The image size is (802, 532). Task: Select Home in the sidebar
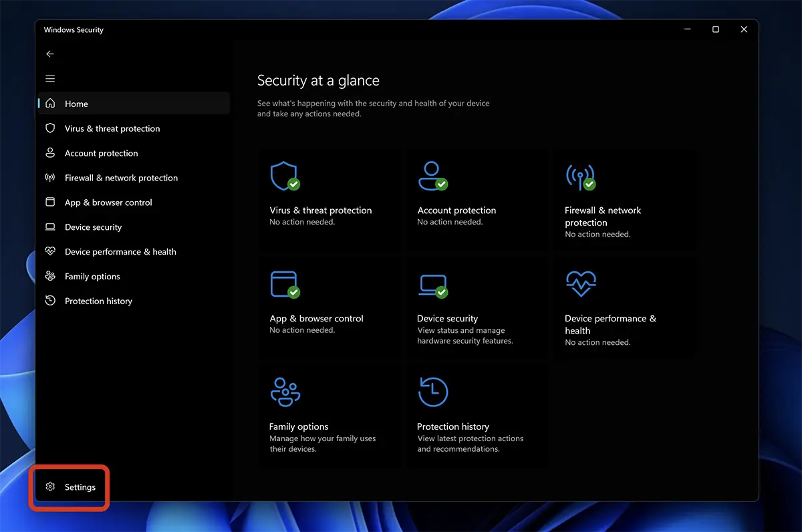pos(134,104)
